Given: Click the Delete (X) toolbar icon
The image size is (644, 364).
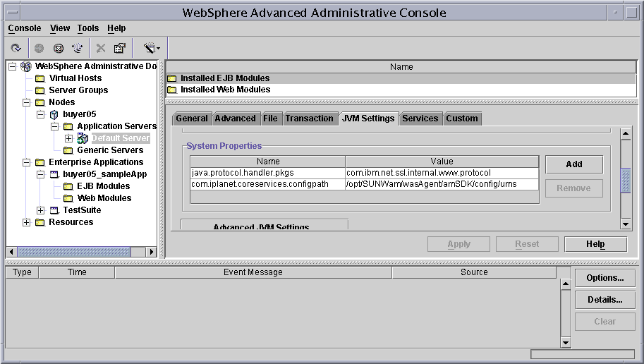Looking at the screenshot, I should [101, 49].
